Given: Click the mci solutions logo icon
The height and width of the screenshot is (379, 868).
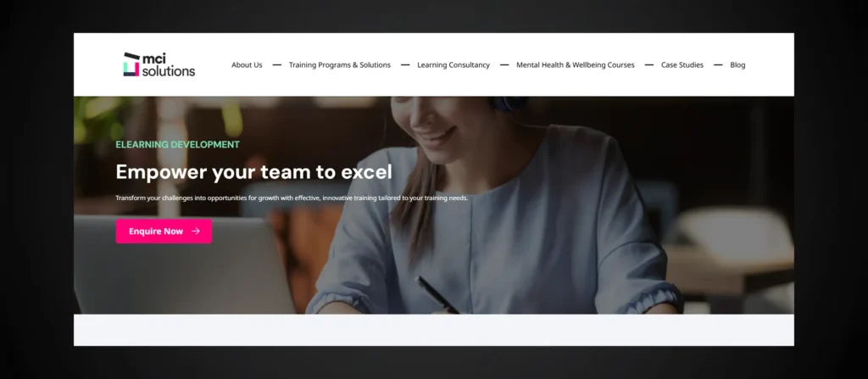Looking at the screenshot, I should pos(131,64).
